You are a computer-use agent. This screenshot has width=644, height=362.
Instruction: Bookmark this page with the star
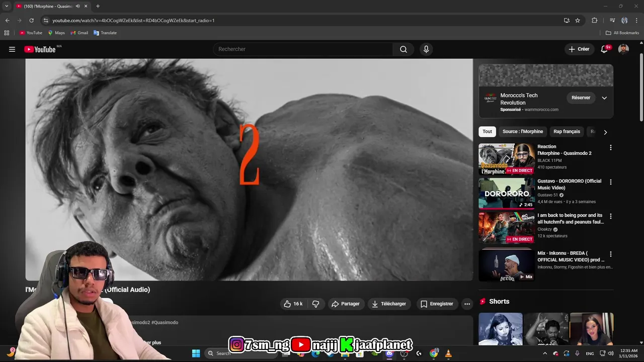(578, 21)
